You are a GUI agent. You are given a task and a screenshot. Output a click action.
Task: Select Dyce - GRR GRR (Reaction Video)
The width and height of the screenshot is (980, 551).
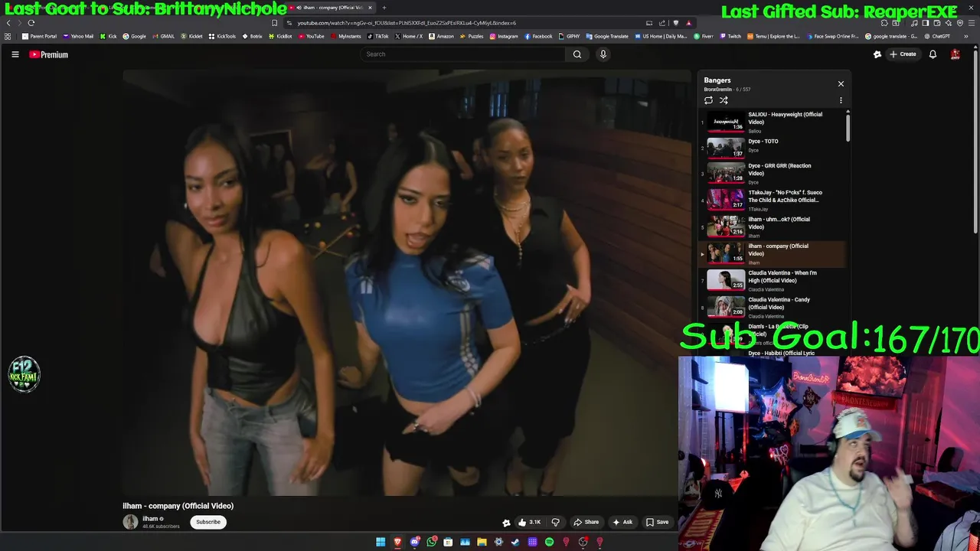click(772, 173)
